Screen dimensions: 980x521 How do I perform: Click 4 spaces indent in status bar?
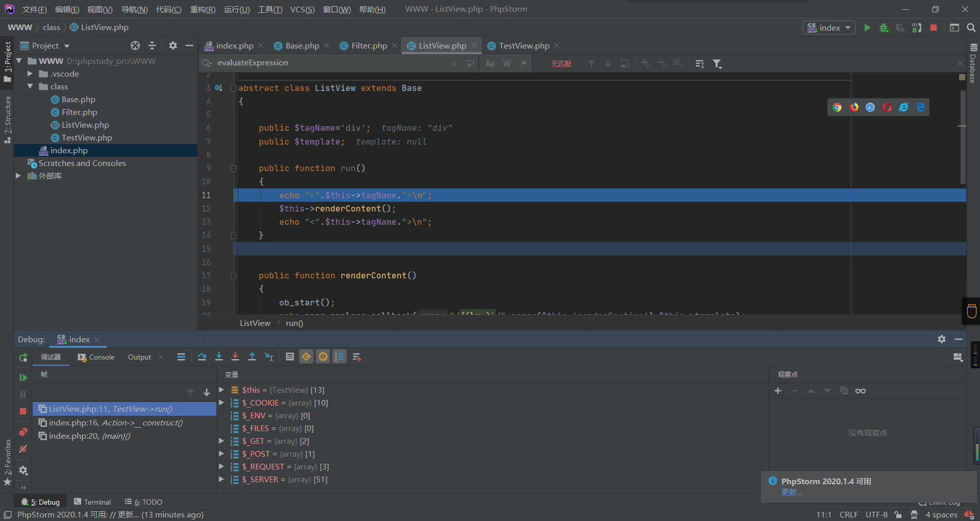[x=941, y=514]
